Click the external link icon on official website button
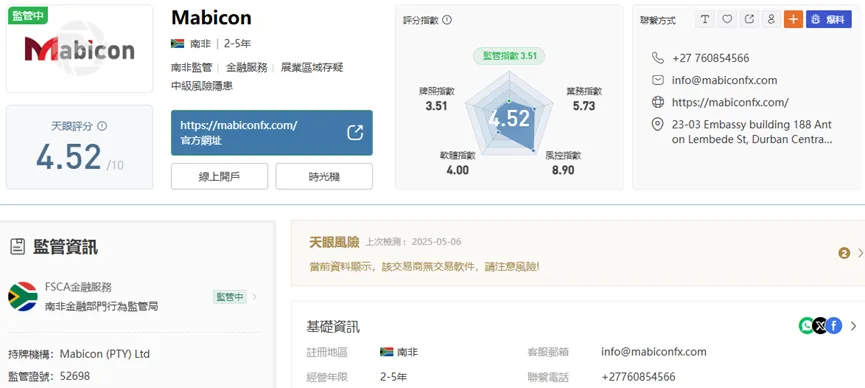Viewport: 865px width, 388px height. 355,132
